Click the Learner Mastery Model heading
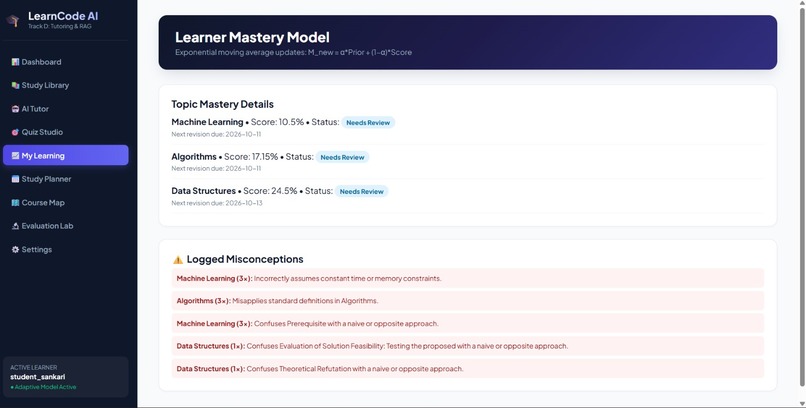The width and height of the screenshot is (806, 408). pos(252,37)
